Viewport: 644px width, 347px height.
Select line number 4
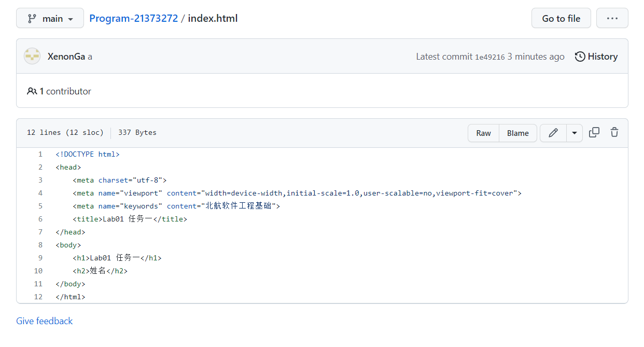(40, 193)
